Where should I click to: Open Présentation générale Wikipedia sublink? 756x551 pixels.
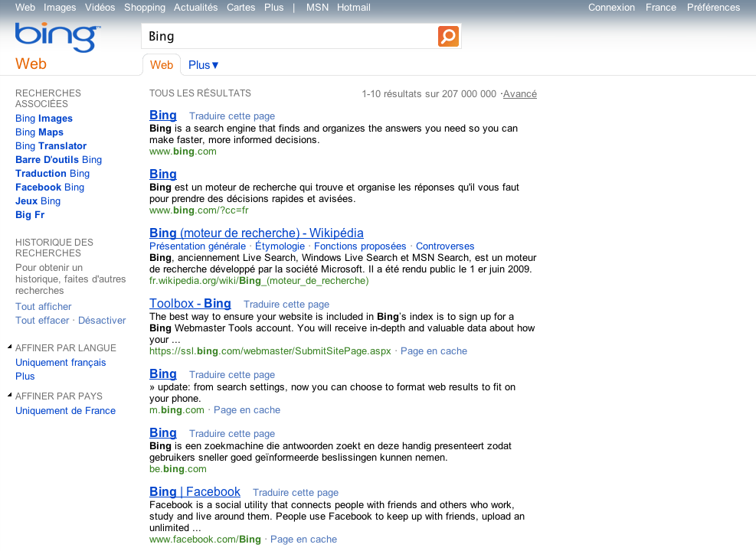tap(197, 246)
